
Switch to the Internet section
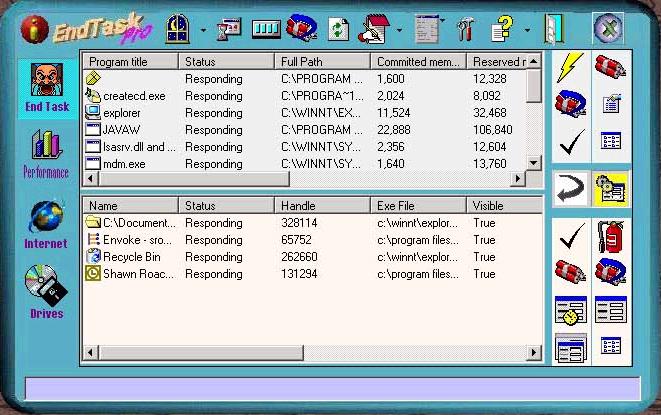(46, 224)
